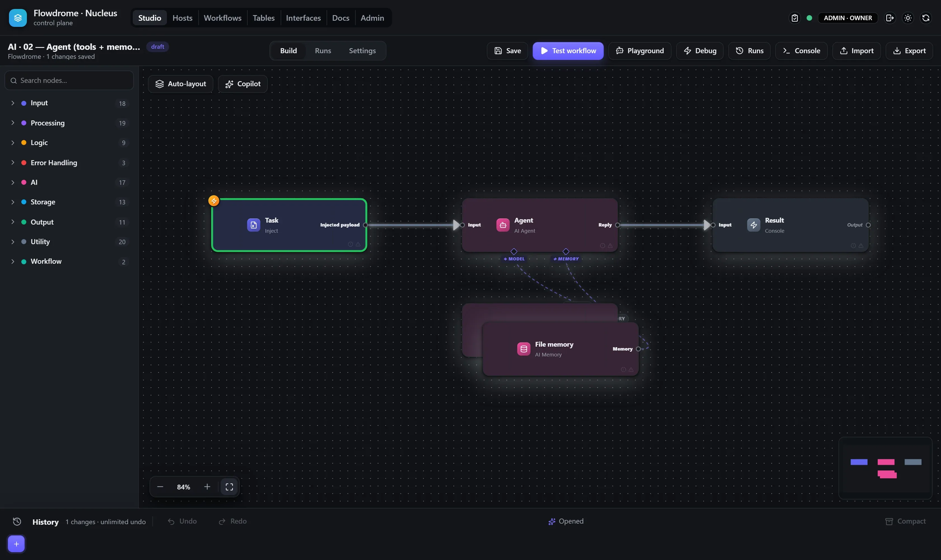The height and width of the screenshot is (560, 941).
Task: Click the Agent Reply output port
Action: [x=618, y=225]
